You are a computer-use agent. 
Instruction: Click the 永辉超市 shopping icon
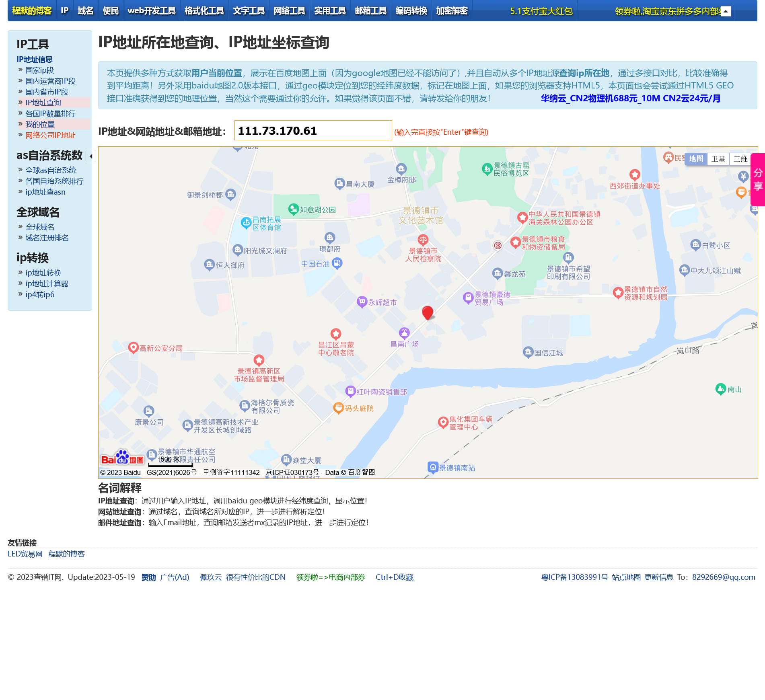tap(362, 302)
